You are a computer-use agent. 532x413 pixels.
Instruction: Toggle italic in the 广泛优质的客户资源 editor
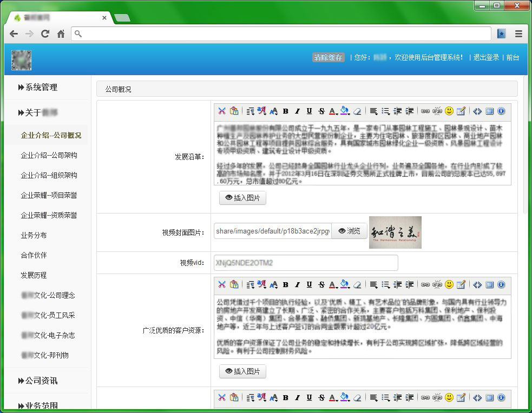pos(297,285)
